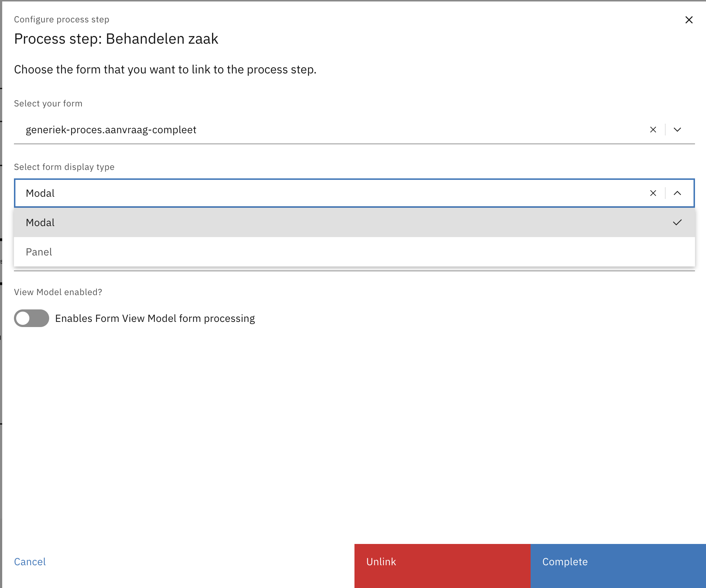Click the checkmark beside Modal option
The width and height of the screenshot is (706, 588).
677,222
